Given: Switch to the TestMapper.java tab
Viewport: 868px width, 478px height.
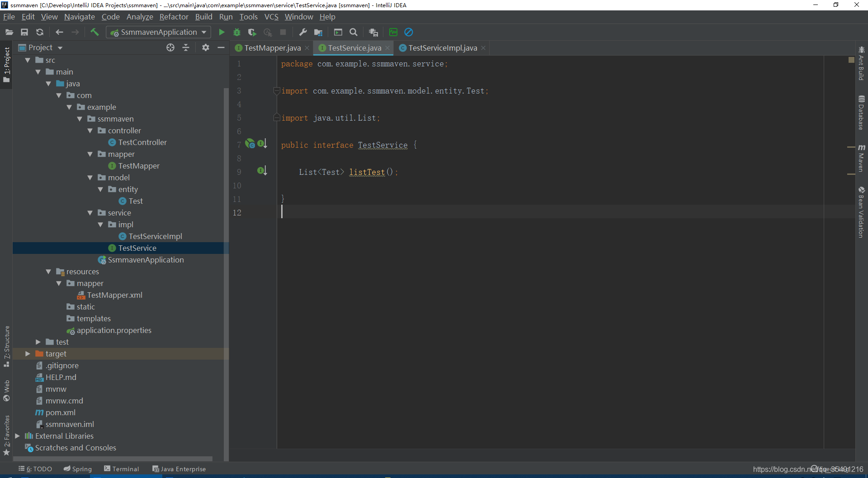Looking at the screenshot, I should [x=272, y=48].
